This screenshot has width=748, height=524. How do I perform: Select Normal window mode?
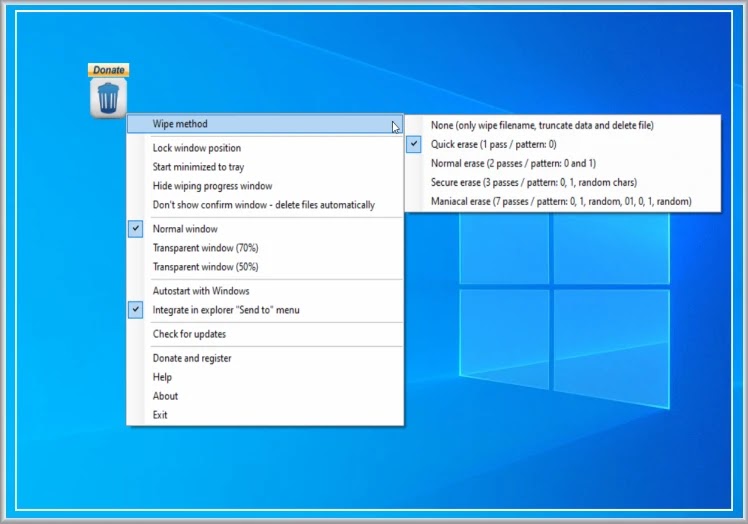pos(265,229)
